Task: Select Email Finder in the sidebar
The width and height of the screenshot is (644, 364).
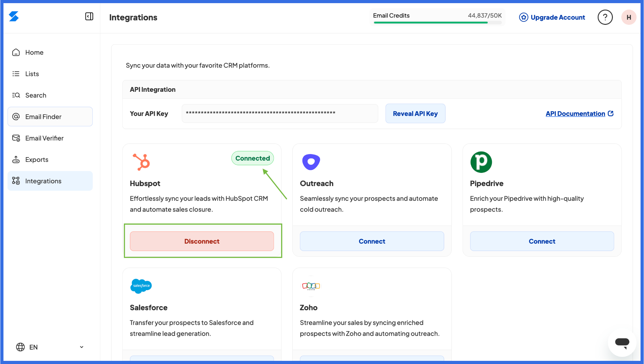Action: (x=50, y=117)
